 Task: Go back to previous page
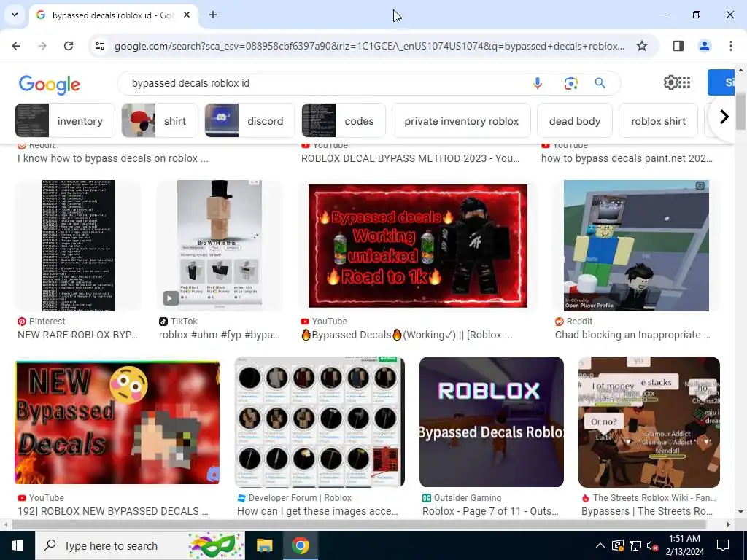click(x=16, y=46)
